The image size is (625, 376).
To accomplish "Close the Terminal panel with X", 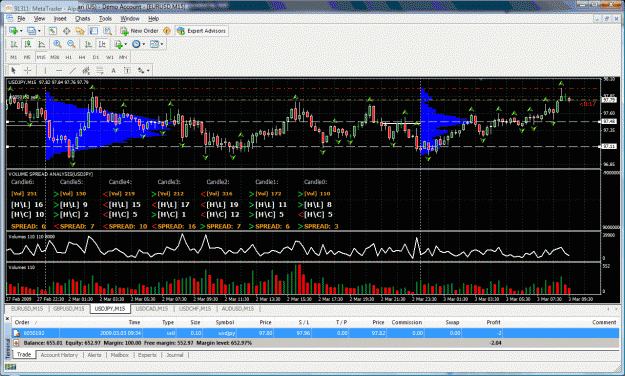I will coord(7,319).
